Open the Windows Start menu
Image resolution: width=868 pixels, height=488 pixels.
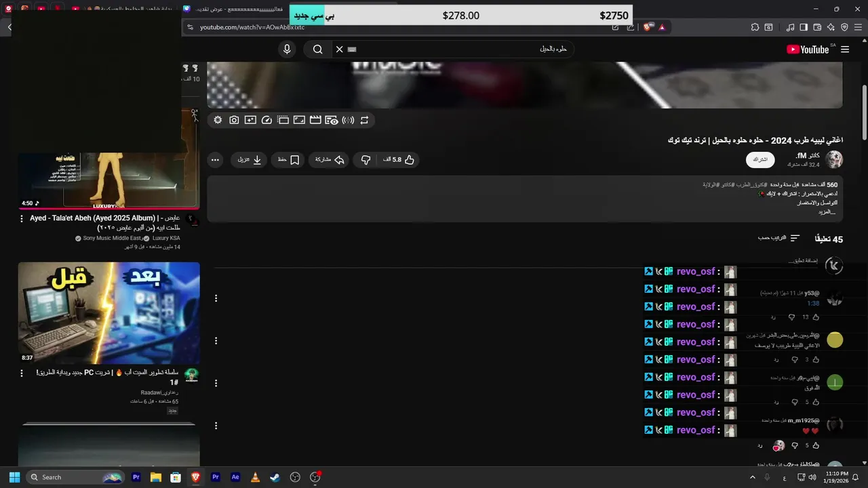coord(14,477)
